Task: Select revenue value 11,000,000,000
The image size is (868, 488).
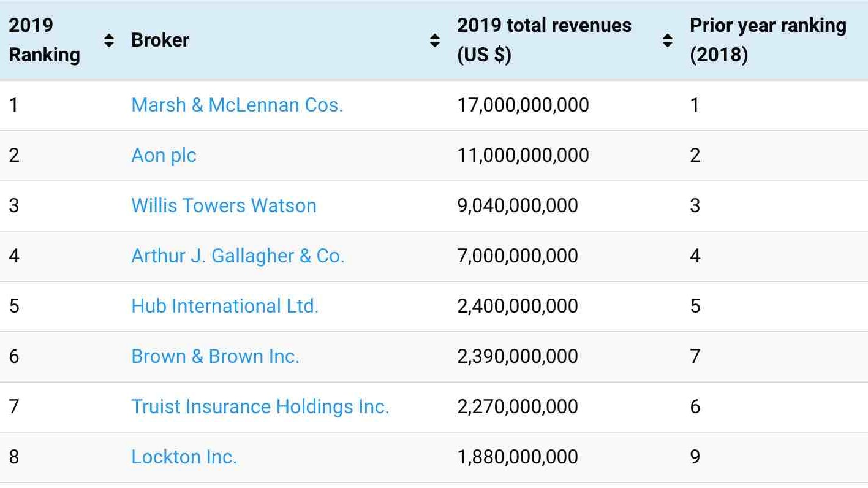Action: 523,155
